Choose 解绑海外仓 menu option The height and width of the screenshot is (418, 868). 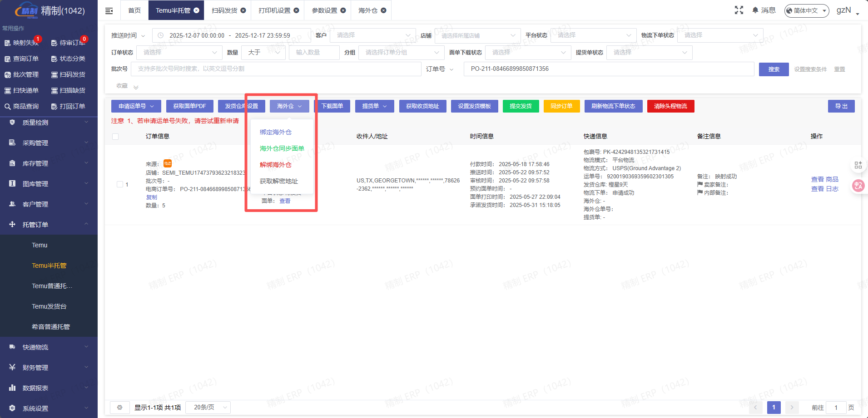pos(276,165)
